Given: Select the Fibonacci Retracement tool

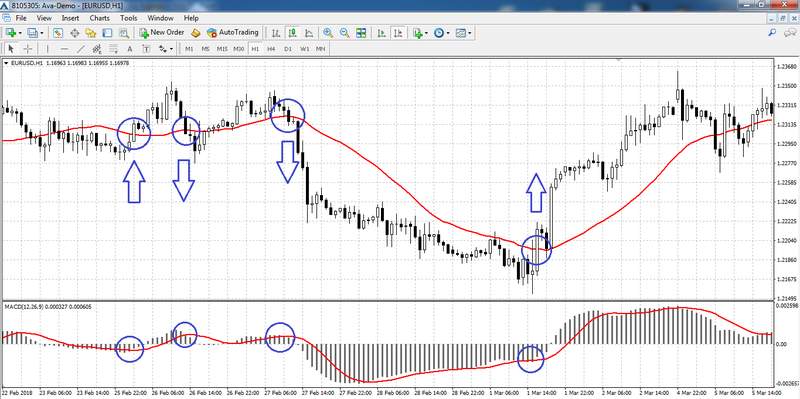Looking at the screenshot, I should [113, 49].
